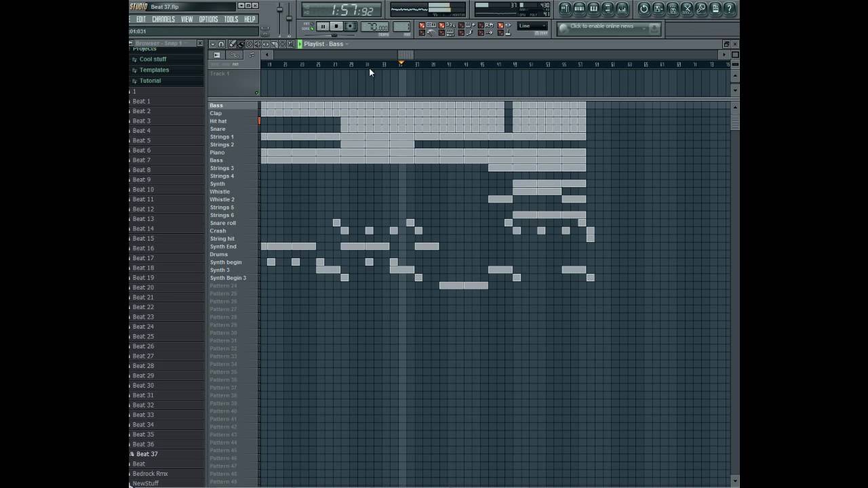Image resolution: width=868 pixels, height=488 pixels.
Task: Select the slice tool in playlist toolbar
Action: 274,44
